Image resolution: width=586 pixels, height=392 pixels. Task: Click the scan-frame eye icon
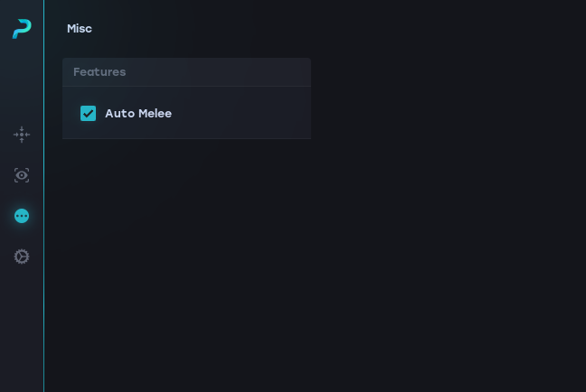click(x=22, y=175)
